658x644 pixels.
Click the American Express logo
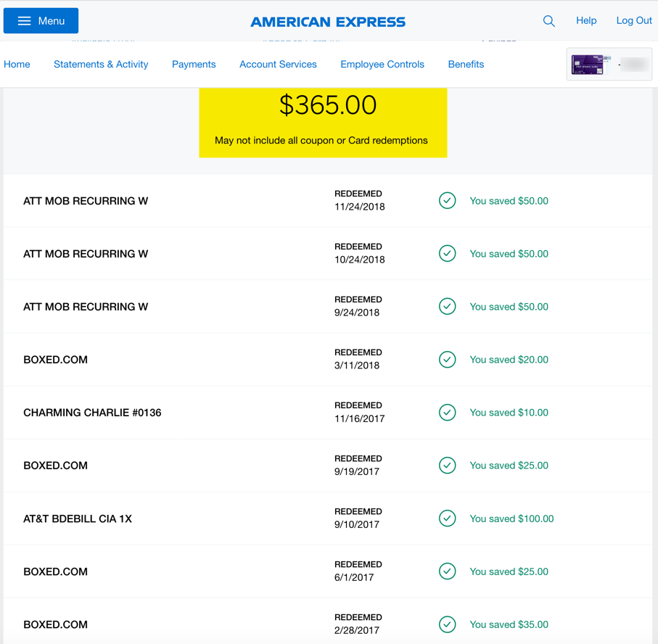[x=328, y=22]
